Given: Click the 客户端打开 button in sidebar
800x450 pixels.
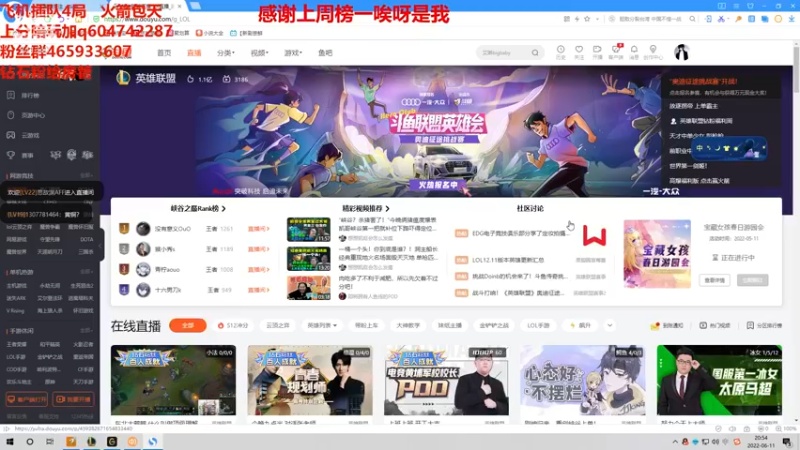Looking at the screenshot, I should click(x=27, y=399).
